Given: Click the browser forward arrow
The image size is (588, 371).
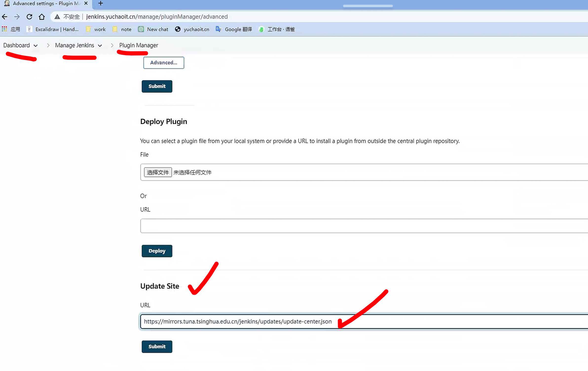Looking at the screenshot, I should (17, 17).
